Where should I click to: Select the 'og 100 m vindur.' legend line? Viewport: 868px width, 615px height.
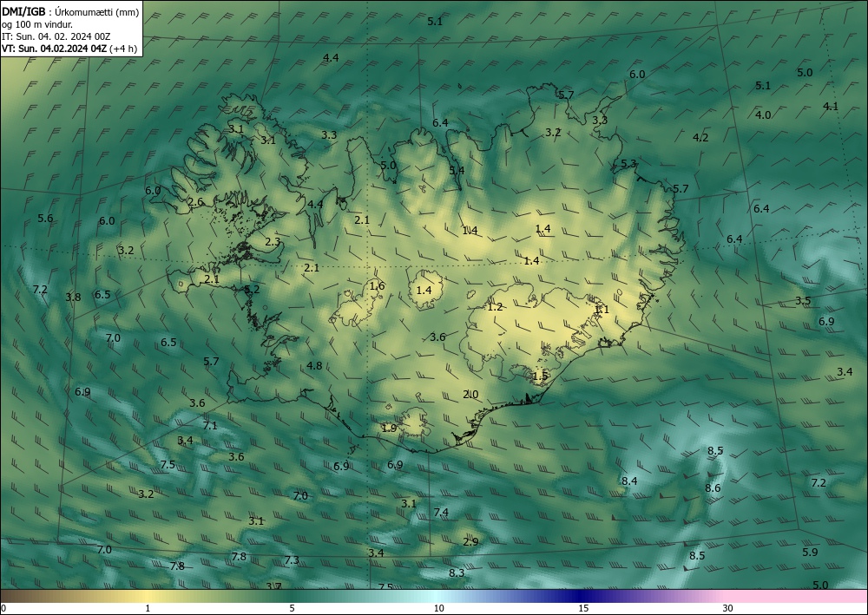tap(37, 24)
